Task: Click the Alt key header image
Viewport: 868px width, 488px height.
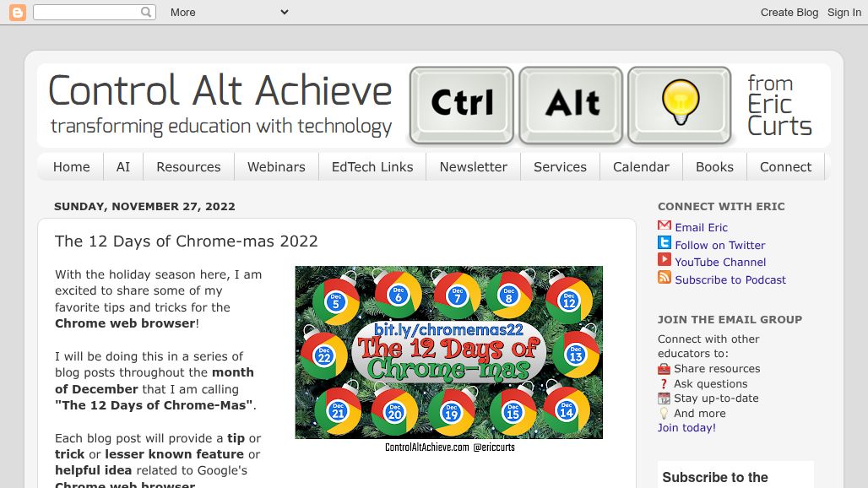Action: [571, 106]
